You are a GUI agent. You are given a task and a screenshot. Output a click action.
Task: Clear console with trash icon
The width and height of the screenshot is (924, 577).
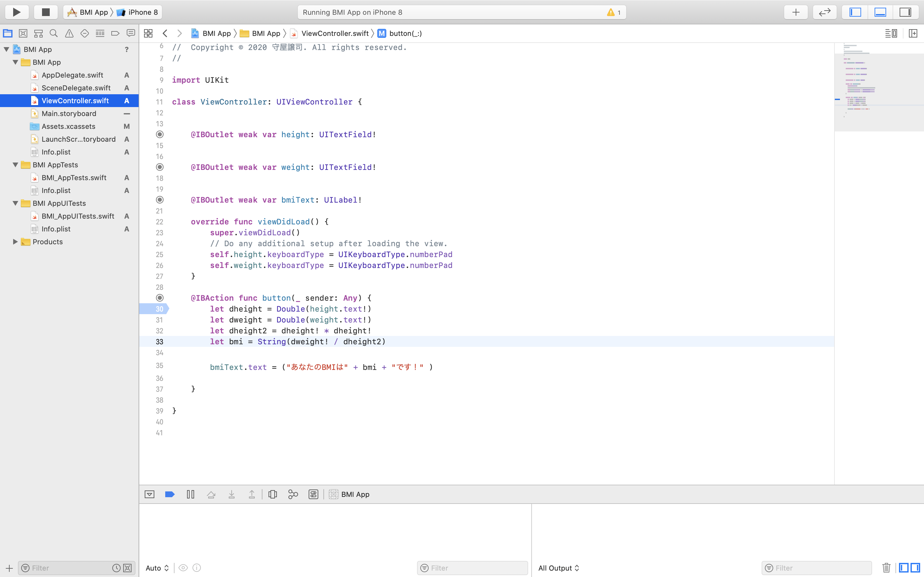coord(886,568)
